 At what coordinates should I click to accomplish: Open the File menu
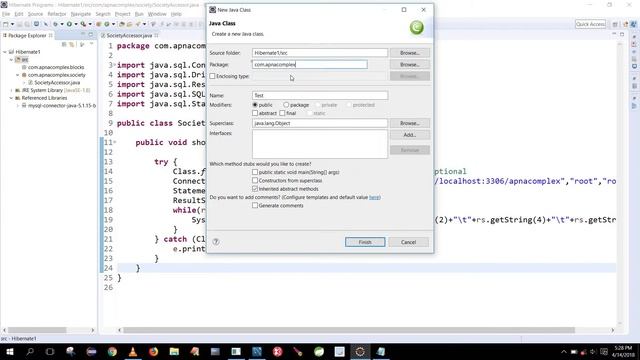pyautogui.click(x=6, y=14)
